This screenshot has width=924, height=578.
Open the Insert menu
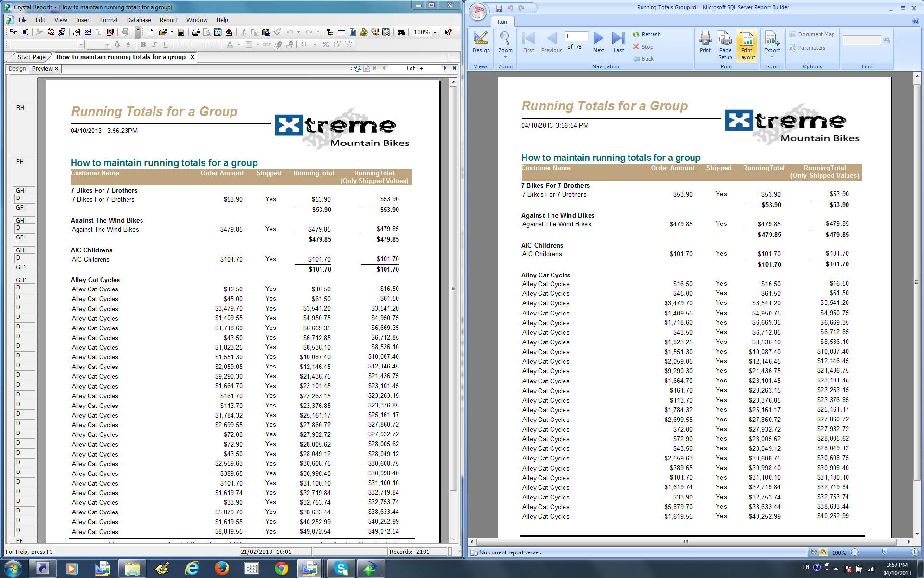click(x=83, y=20)
